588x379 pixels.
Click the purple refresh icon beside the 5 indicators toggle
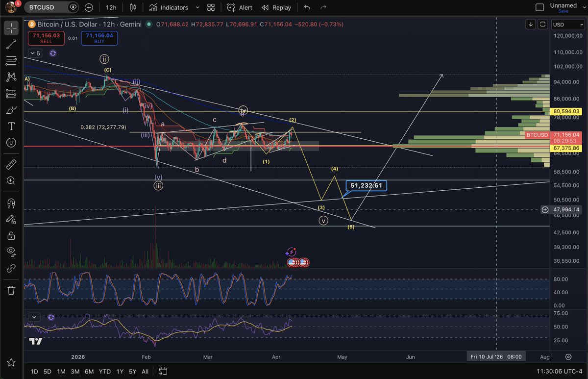(53, 53)
